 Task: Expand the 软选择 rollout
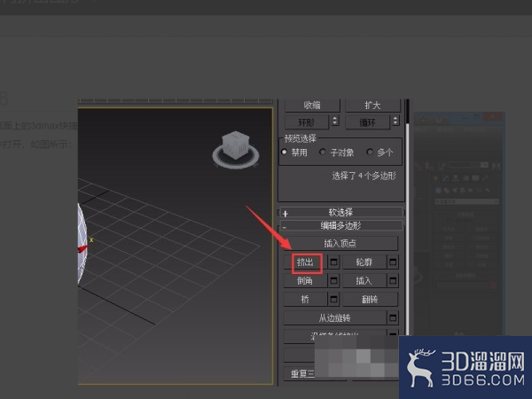coord(341,213)
